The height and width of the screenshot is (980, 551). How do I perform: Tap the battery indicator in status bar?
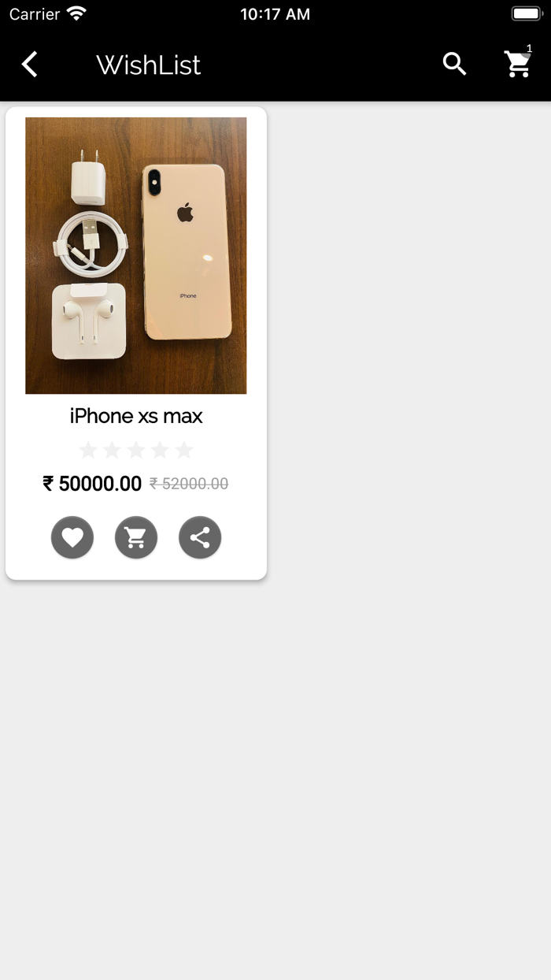(526, 13)
